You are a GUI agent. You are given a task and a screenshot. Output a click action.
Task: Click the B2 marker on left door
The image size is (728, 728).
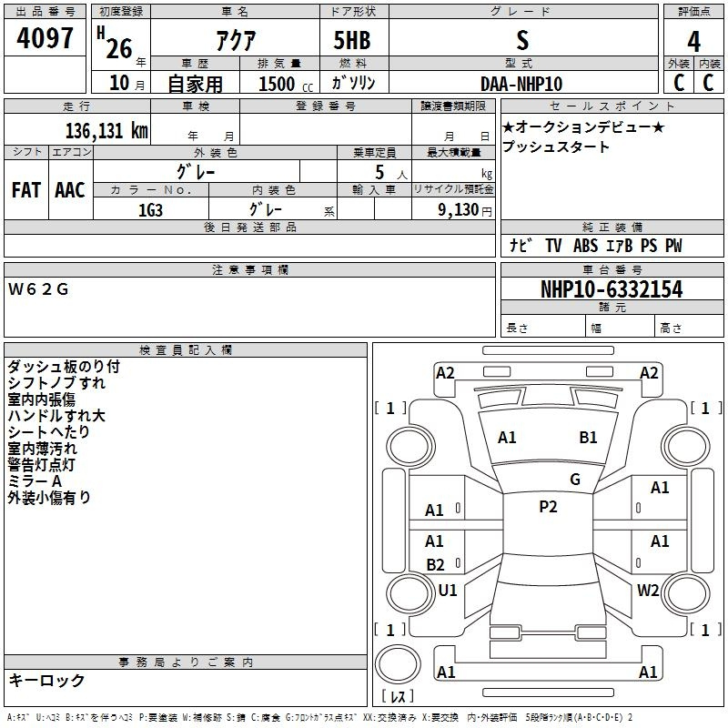tap(435, 564)
